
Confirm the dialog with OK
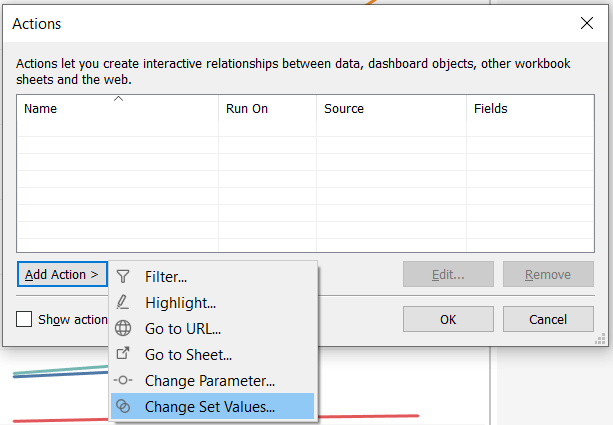pyautogui.click(x=448, y=319)
